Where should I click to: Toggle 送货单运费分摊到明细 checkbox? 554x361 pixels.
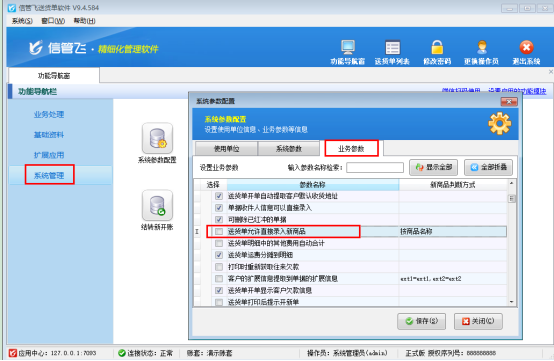pyautogui.click(x=219, y=255)
